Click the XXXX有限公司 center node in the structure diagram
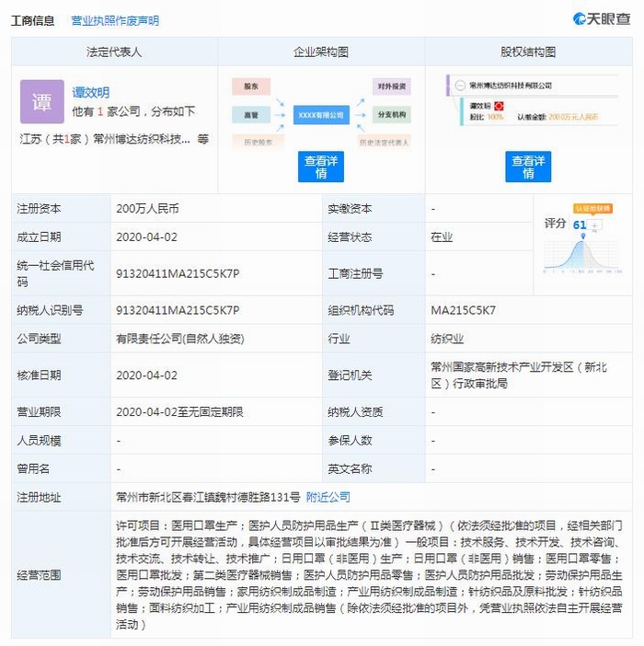The width and height of the screenshot is (644, 646). click(x=320, y=115)
